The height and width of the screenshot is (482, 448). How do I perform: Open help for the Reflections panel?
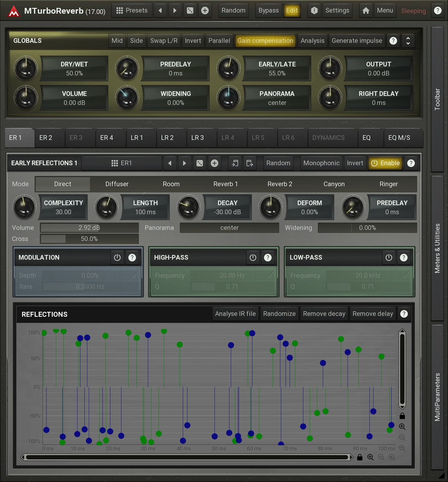404,314
